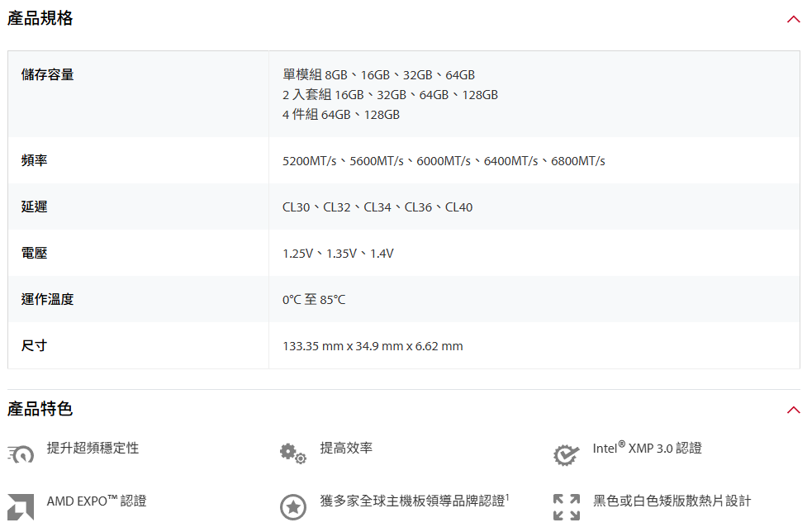
Task: Click the 產品特色 section heading
Action: click(x=40, y=409)
